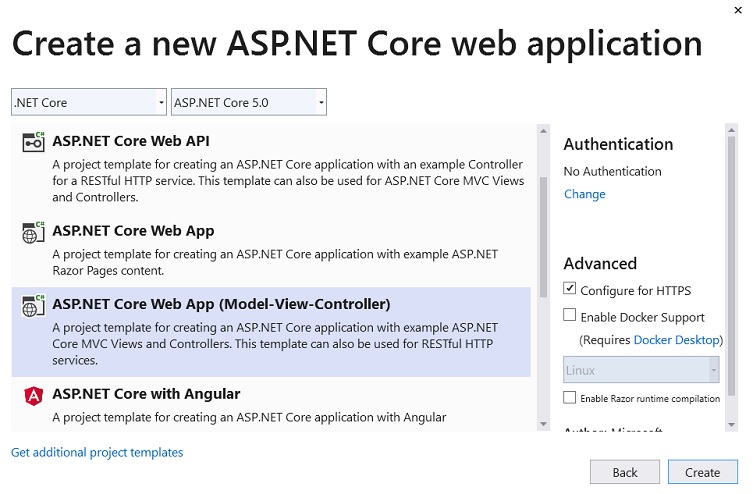Open the .NET Core framework dropdown
Viewport: 753px width, 494px height.
pos(89,102)
